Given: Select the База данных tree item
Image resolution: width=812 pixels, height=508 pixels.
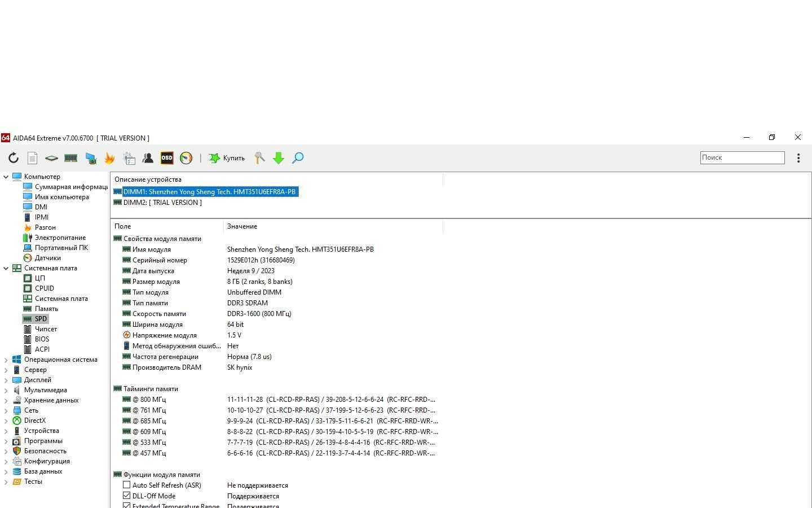Looking at the screenshot, I should coord(37,471).
